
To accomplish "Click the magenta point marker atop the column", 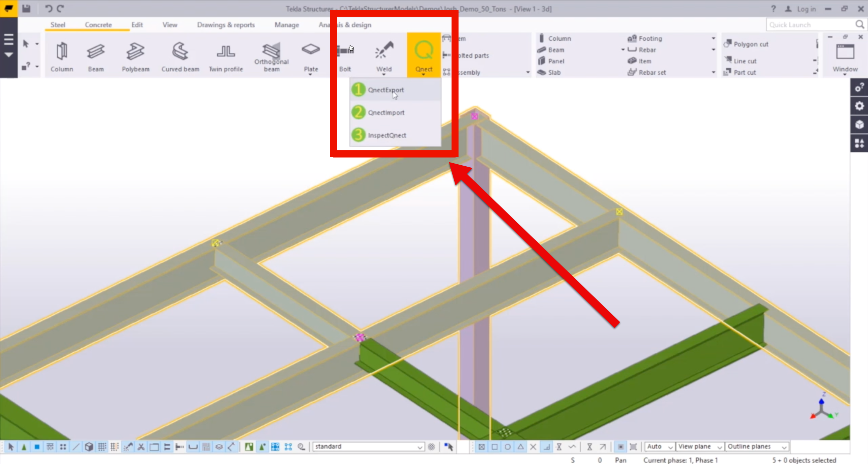I will click(x=475, y=116).
